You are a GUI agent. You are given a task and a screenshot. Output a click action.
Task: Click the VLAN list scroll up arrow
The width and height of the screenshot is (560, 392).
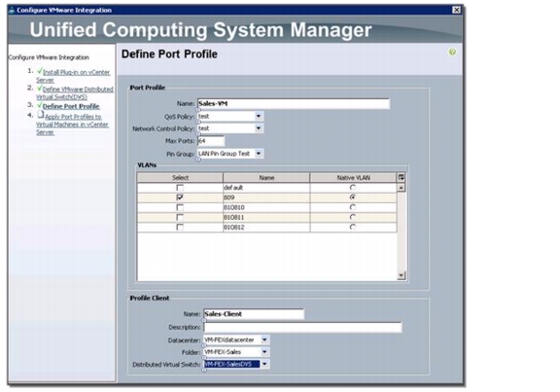coord(402,188)
